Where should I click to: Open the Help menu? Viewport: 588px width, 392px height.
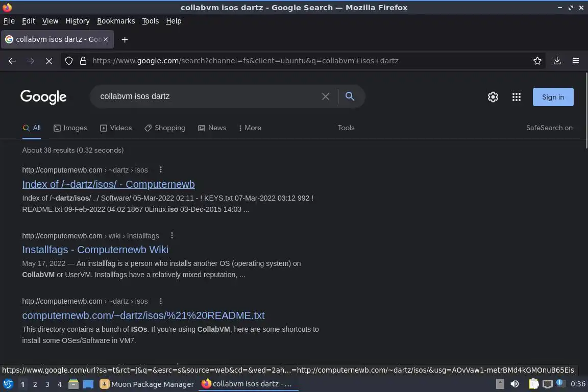[x=174, y=21]
